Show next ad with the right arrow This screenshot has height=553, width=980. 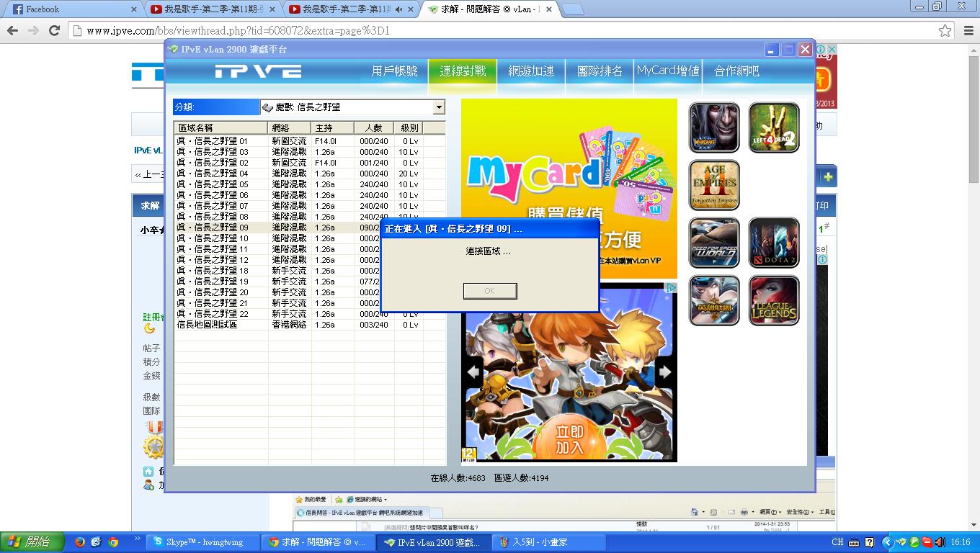[664, 372]
